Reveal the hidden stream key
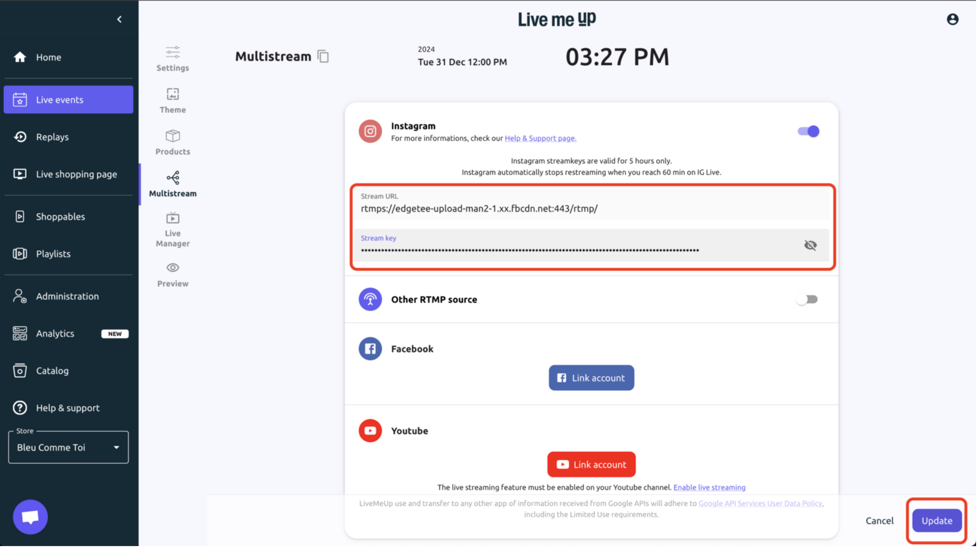The image size is (980, 552). point(810,245)
